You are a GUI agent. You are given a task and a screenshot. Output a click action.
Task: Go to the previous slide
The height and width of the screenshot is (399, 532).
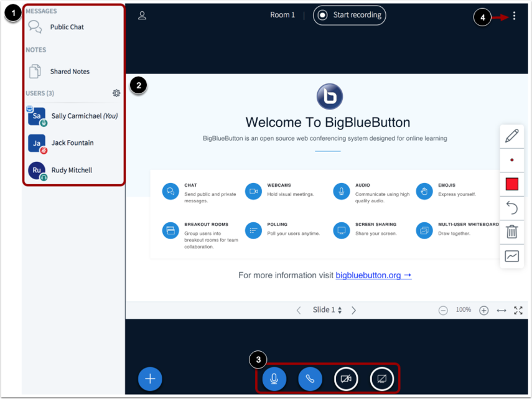click(299, 310)
